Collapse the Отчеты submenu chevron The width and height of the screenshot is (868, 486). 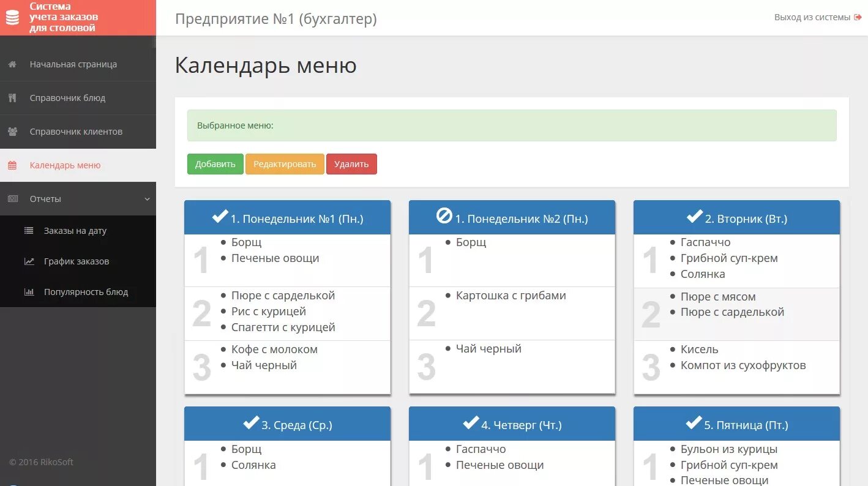coord(147,199)
